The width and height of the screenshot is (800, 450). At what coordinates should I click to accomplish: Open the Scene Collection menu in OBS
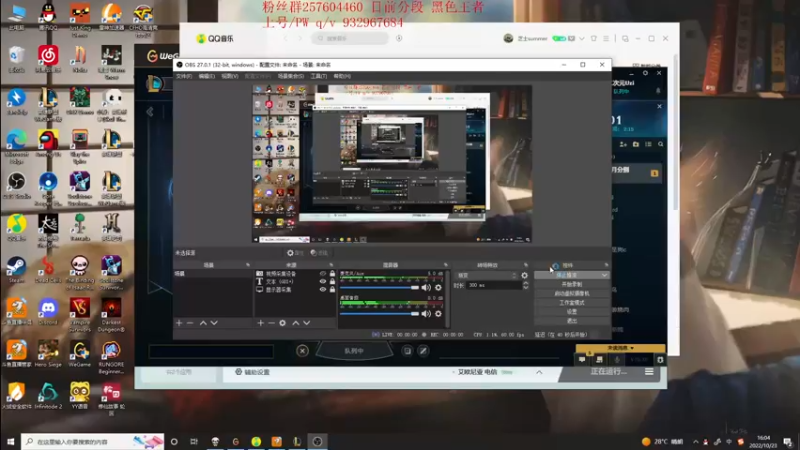291,76
